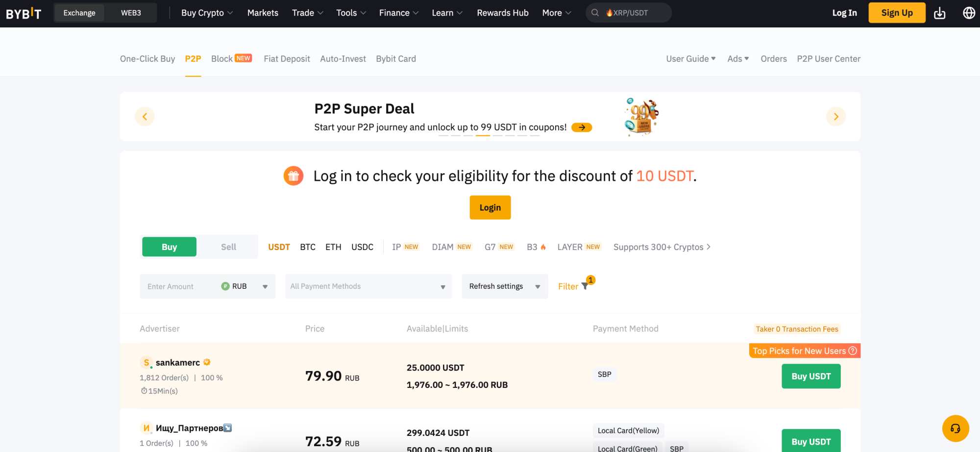
Task: Click the gift icon beside the eligibility message
Action: 293,176
